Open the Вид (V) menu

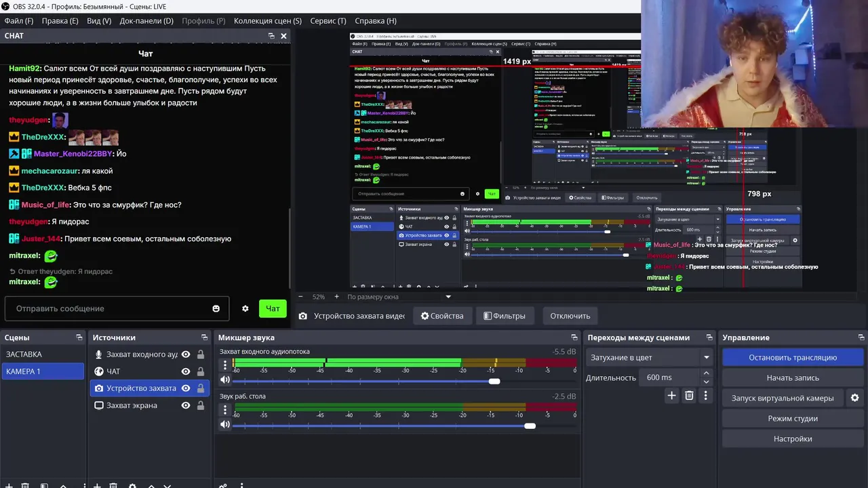98,21
